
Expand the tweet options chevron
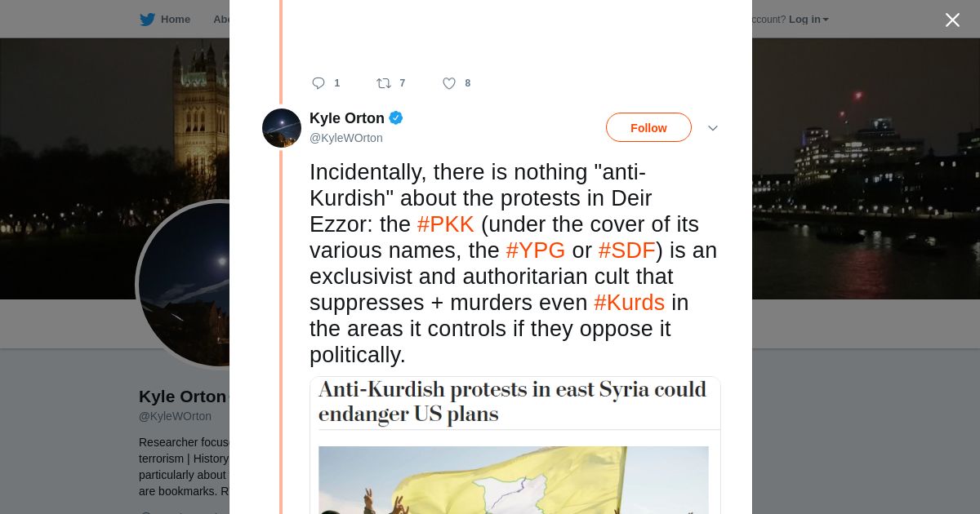click(x=713, y=128)
